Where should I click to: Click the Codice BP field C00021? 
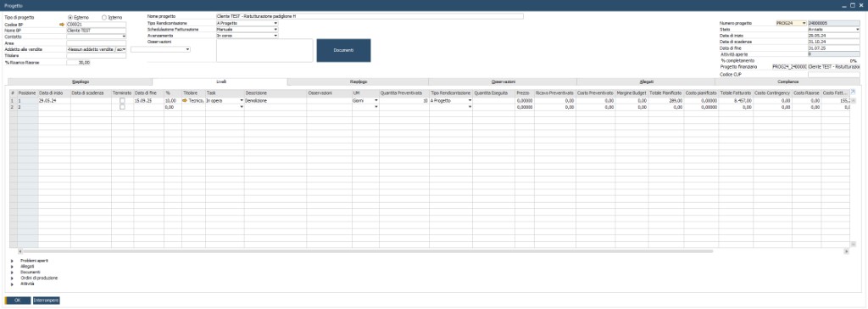[x=97, y=25]
